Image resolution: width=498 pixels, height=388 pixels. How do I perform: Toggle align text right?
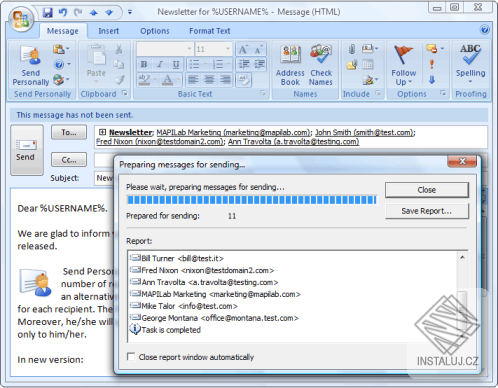point(225,80)
